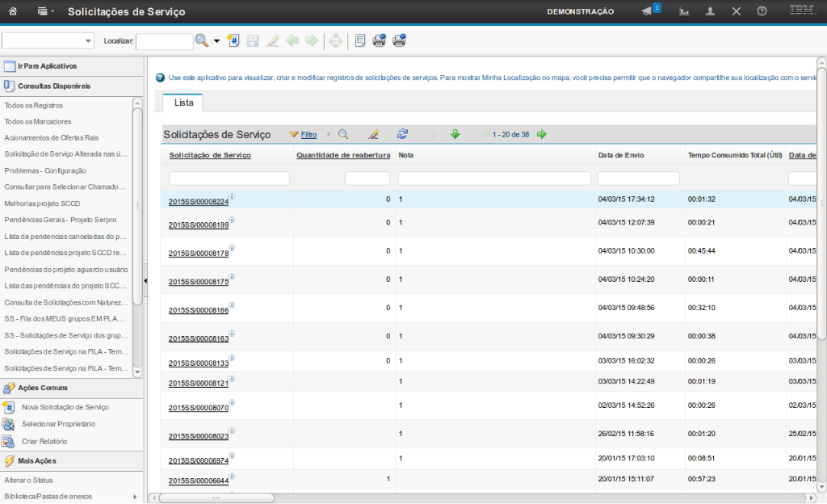The height and width of the screenshot is (504, 827).
Task: Expand the search options arrow beside Localizar
Action: click(217, 40)
